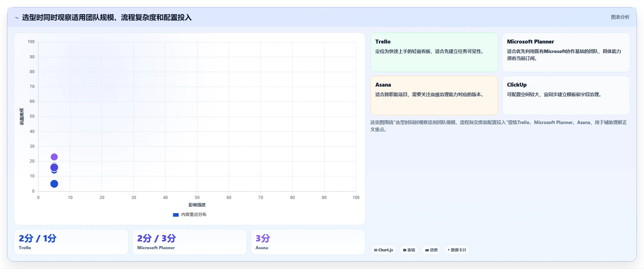Click the x-axis tick label 50
Screen dimensions: 644x269
click(x=197, y=198)
